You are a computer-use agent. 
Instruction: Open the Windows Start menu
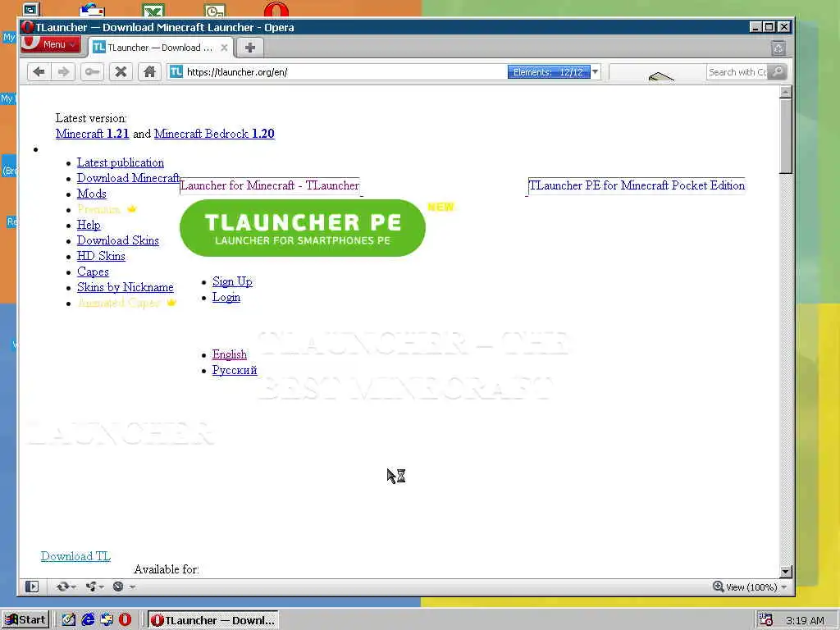tap(25, 620)
